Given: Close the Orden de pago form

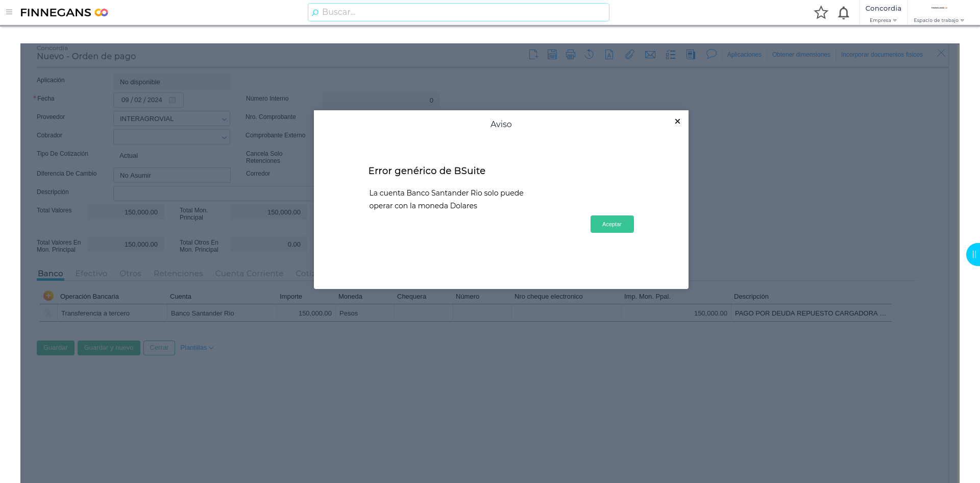Looking at the screenshot, I should [x=941, y=53].
